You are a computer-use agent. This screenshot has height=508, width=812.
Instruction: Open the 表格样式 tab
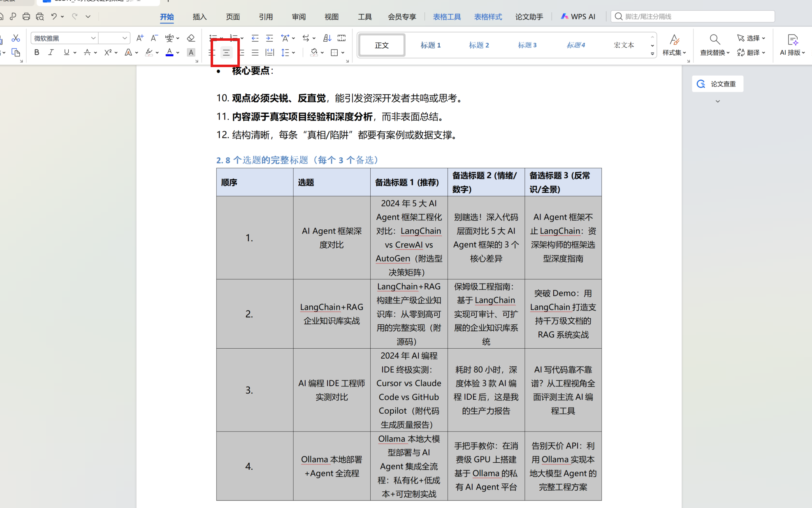488,17
